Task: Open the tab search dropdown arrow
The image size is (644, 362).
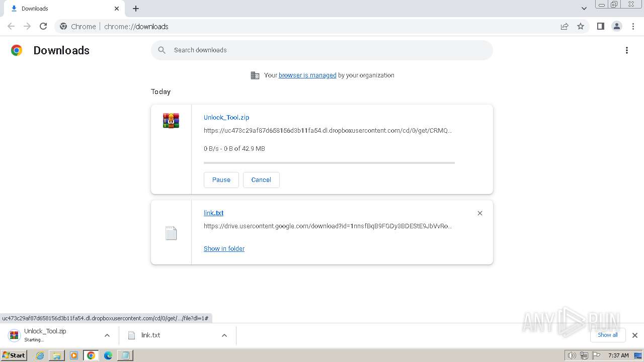Action: (x=584, y=9)
